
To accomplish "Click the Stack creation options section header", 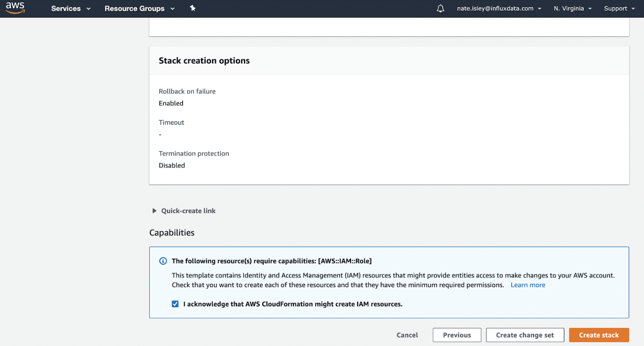I will pyautogui.click(x=204, y=60).
